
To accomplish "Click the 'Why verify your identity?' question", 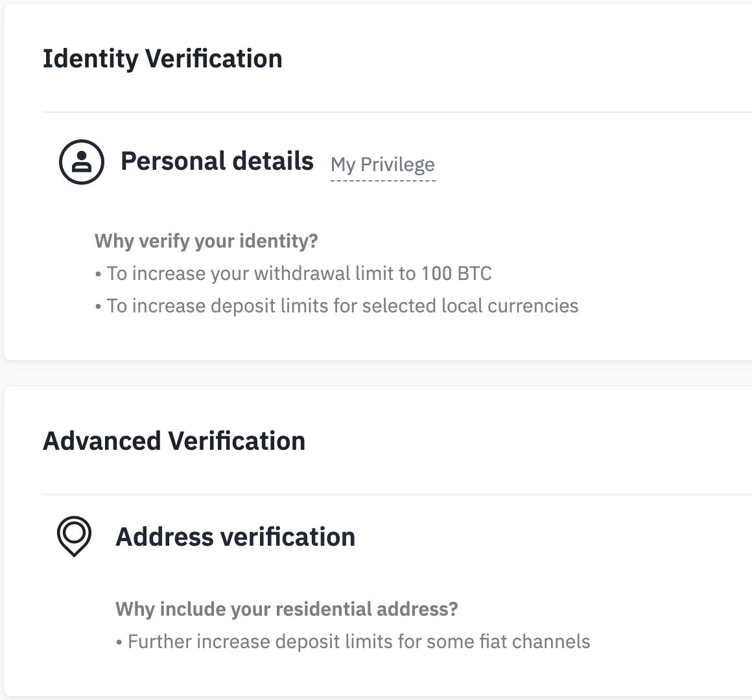I will point(206,241).
